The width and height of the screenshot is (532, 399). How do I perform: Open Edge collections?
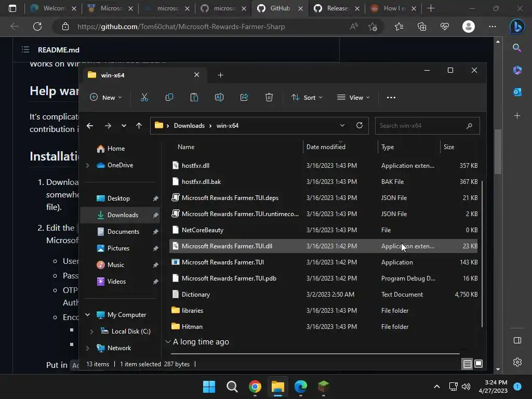[x=422, y=26]
